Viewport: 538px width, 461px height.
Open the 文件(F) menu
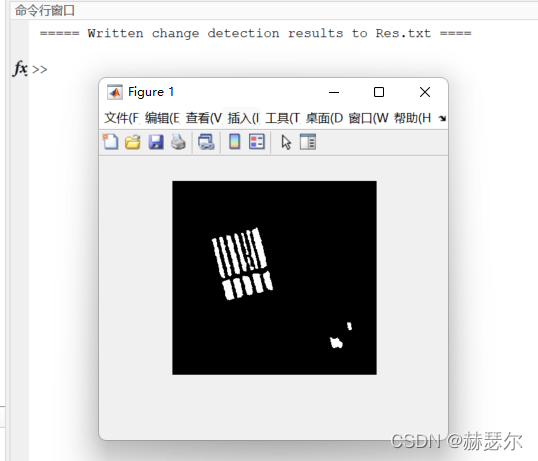(122, 118)
